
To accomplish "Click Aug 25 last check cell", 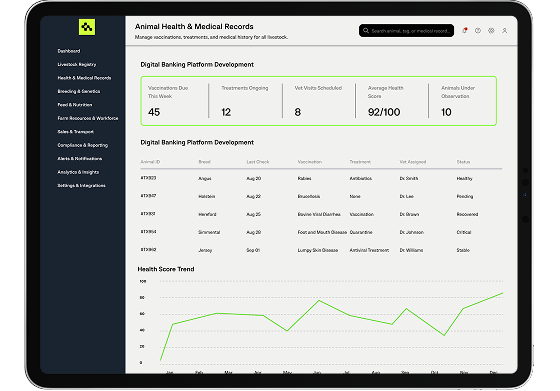I will (x=254, y=214).
